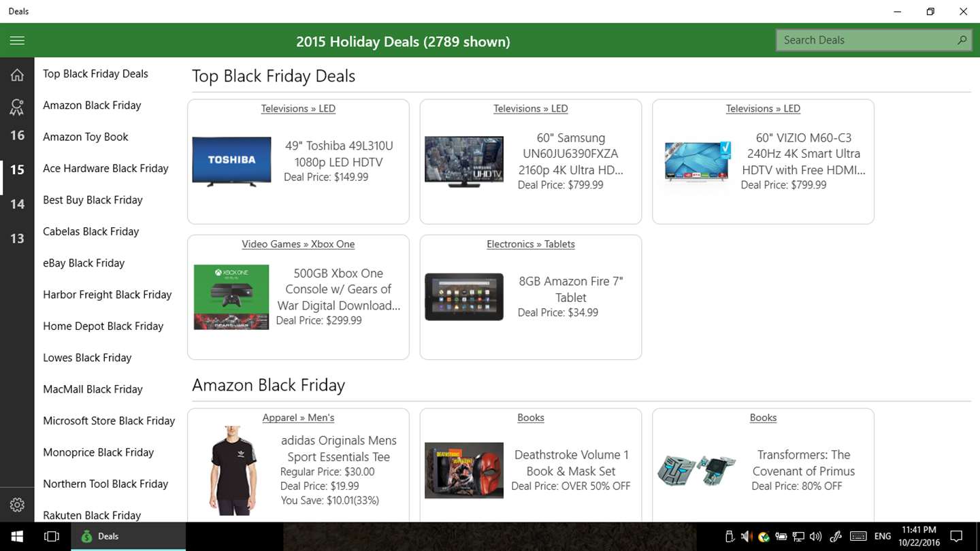The image size is (980, 551).
Task: Select Best Buy Black Friday
Action: point(93,200)
